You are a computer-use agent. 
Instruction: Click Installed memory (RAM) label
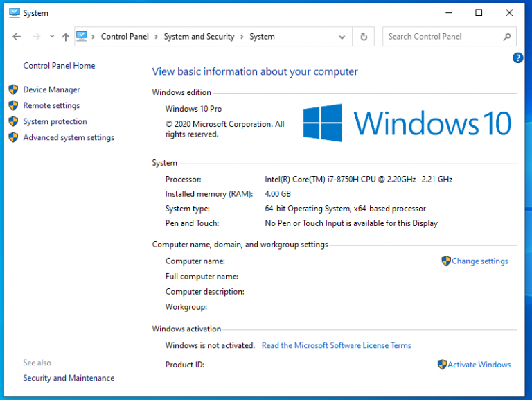pos(209,194)
